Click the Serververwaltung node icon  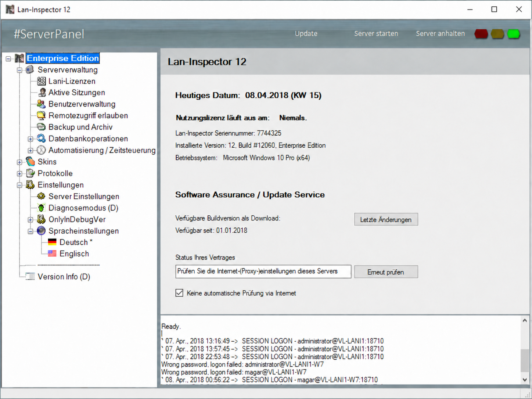click(30, 69)
